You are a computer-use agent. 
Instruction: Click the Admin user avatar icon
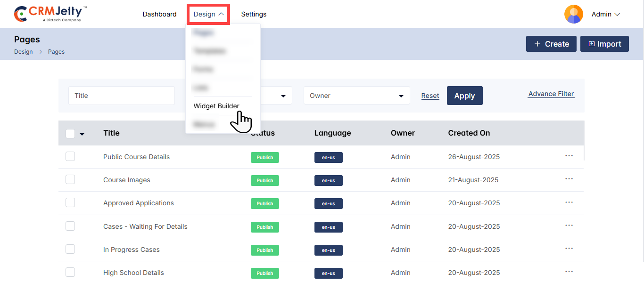point(573,14)
